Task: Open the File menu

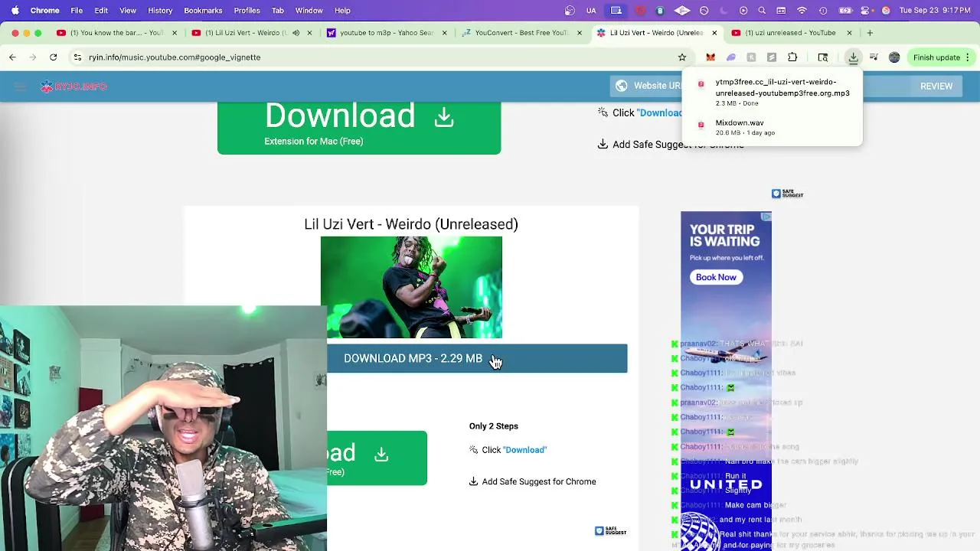Action: click(77, 11)
